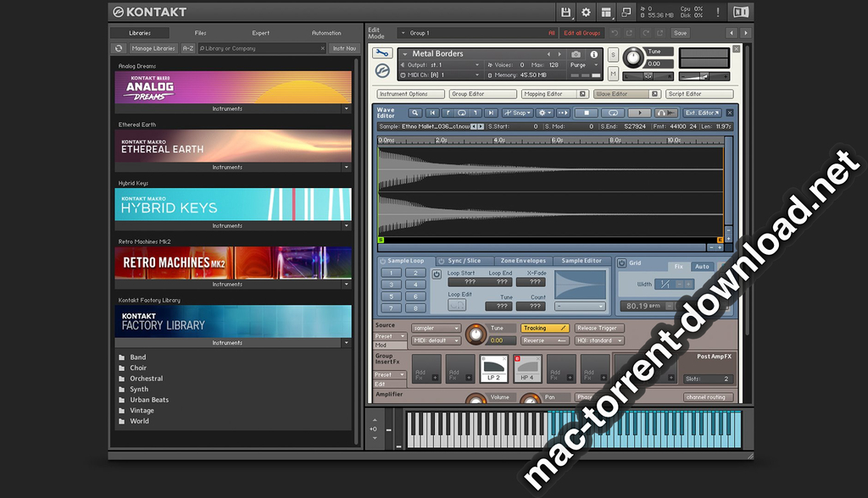Screen dimensions: 868x498
Task: Switch to the Expert tab
Action: [261, 33]
